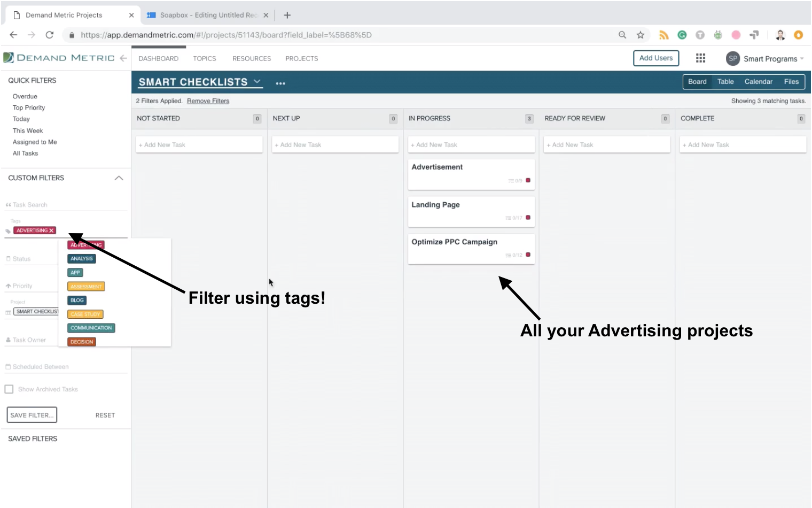Image resolution: width=812 pixels, height=508 pixels.
Task: Reload the page
Action: click(x=50, y=35)
